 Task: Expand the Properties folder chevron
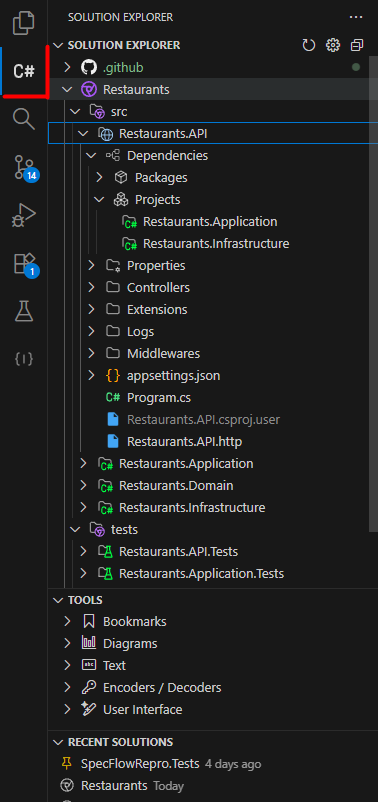[91, 265]
